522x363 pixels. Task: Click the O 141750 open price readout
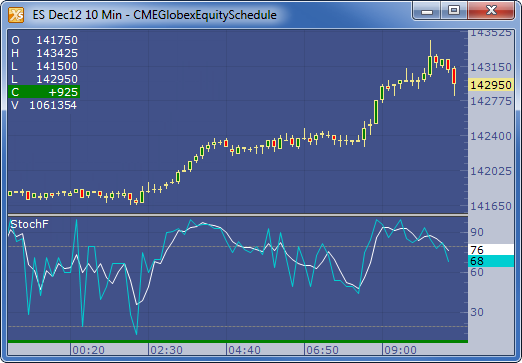pyautogui.click(x=44, y=40)
